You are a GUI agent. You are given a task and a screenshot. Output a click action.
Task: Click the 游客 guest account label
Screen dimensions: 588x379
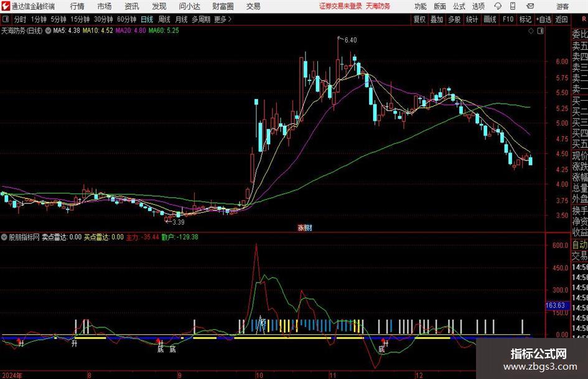[x=562, y=6]
